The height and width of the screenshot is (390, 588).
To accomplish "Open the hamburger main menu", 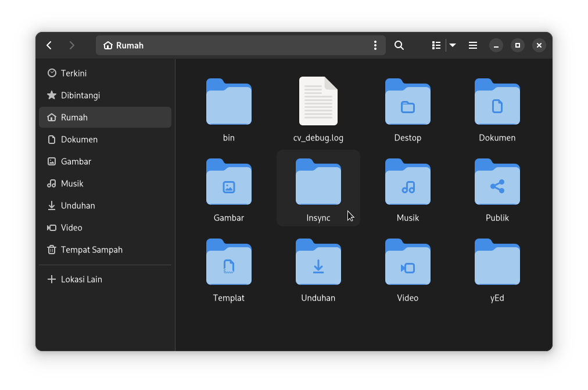I will point(473,45).
